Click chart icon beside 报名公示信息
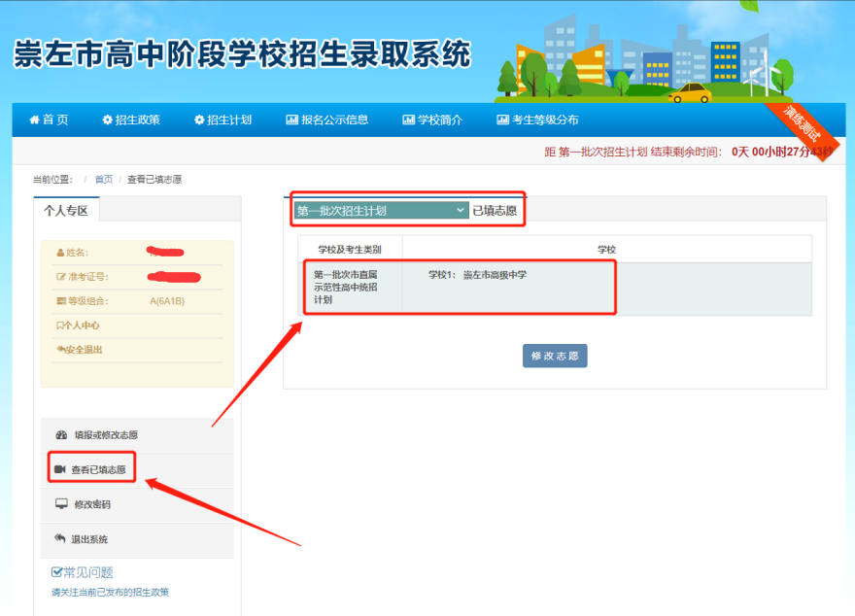This screenshot has width=855, height=616. pyautogui.click(x=291, y=120)
